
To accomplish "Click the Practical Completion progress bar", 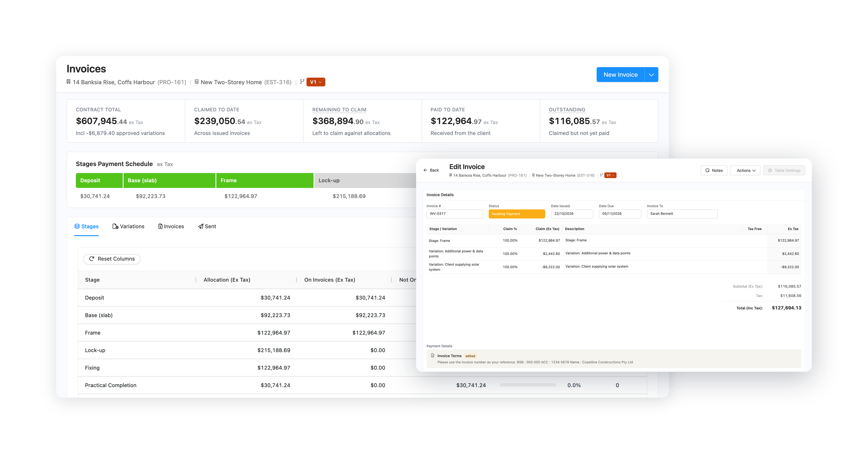I will tap(528, 385).
